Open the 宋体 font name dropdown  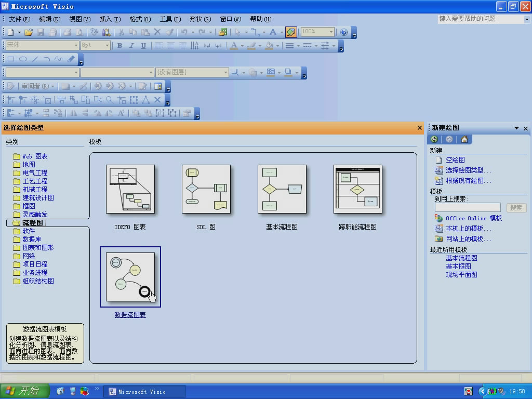tap(76, 45)
